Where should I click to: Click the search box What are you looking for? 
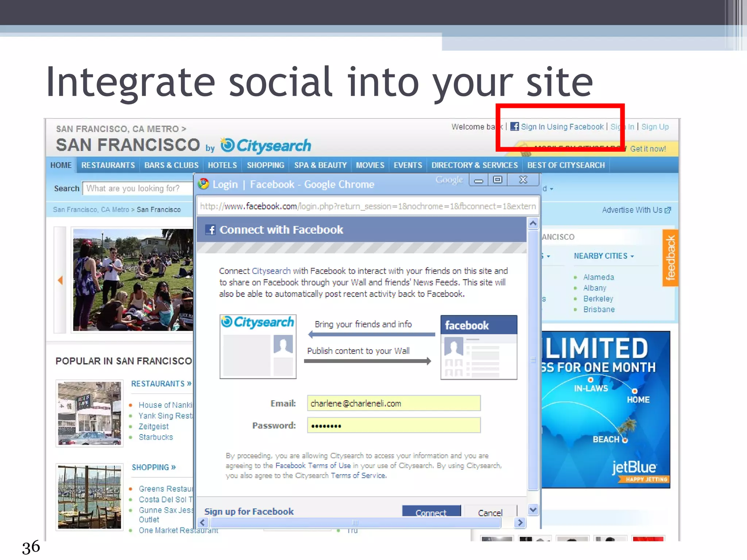[x=138, y=188]
